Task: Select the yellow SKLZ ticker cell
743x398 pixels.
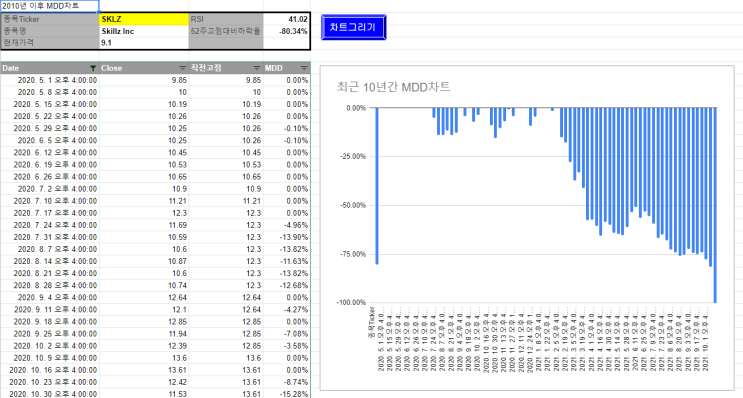Action: (144, 19)
